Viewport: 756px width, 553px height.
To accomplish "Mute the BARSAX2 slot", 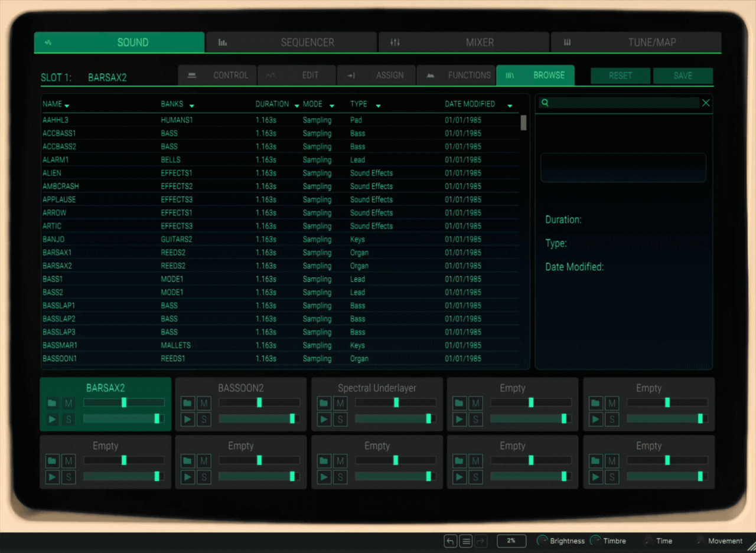I will pyautogui.click(x=69, y=403).
